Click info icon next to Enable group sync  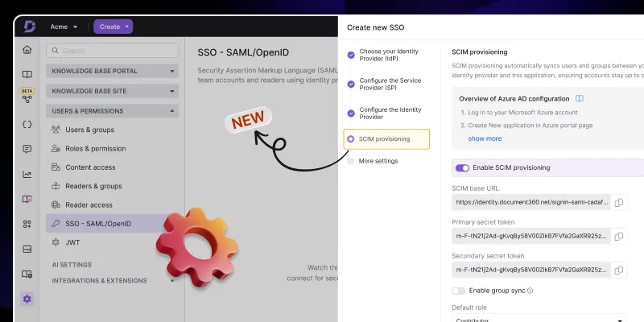[530, 291]
